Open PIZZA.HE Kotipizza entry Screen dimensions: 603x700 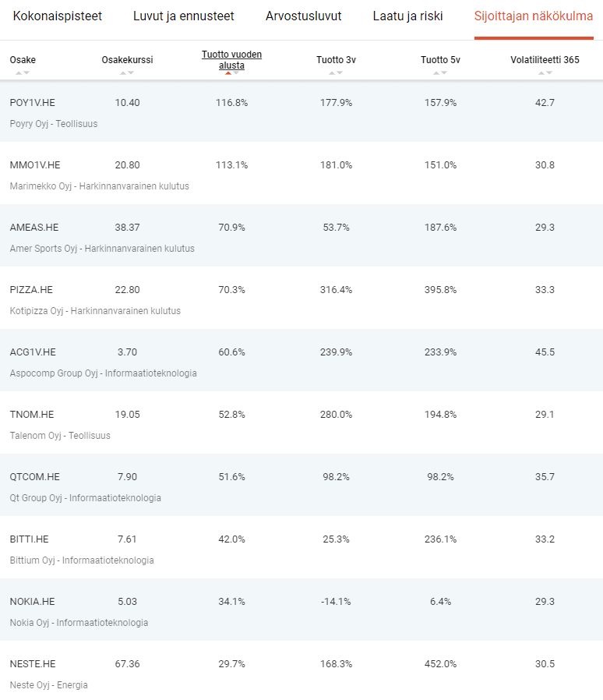coord(301,299)
